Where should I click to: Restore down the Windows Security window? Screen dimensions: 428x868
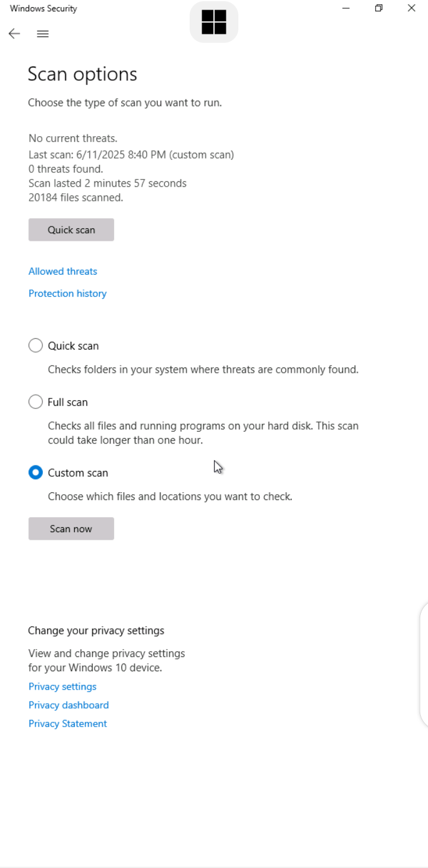tap(379, 8)
